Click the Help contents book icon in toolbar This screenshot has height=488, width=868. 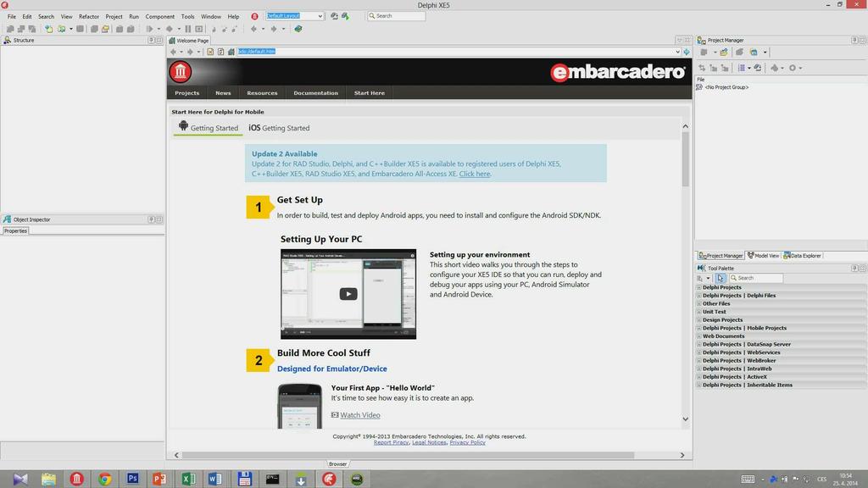coord(298,29)
